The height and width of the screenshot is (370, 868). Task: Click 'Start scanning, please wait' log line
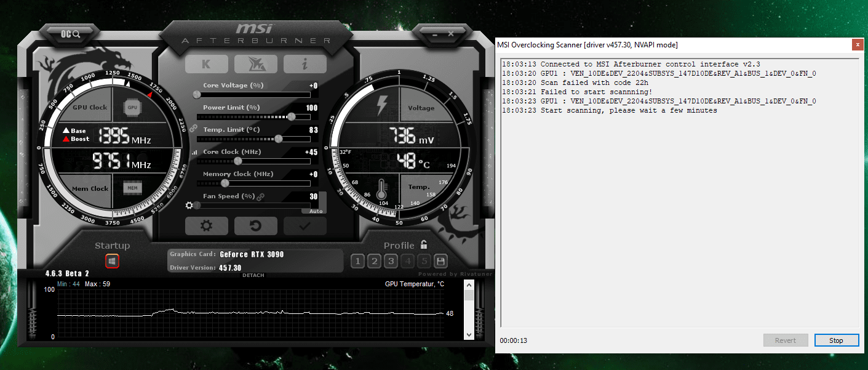pos(609,110)
